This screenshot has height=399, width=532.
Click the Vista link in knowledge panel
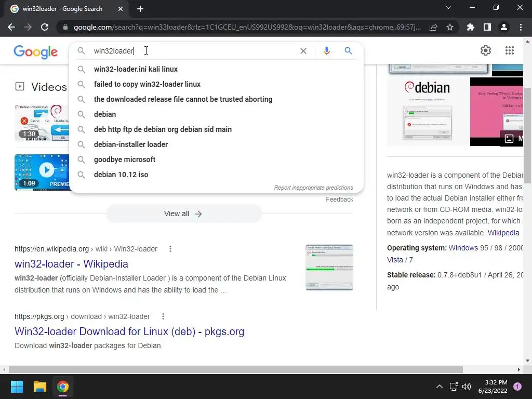pyautogui.click(x=395, y=260)
